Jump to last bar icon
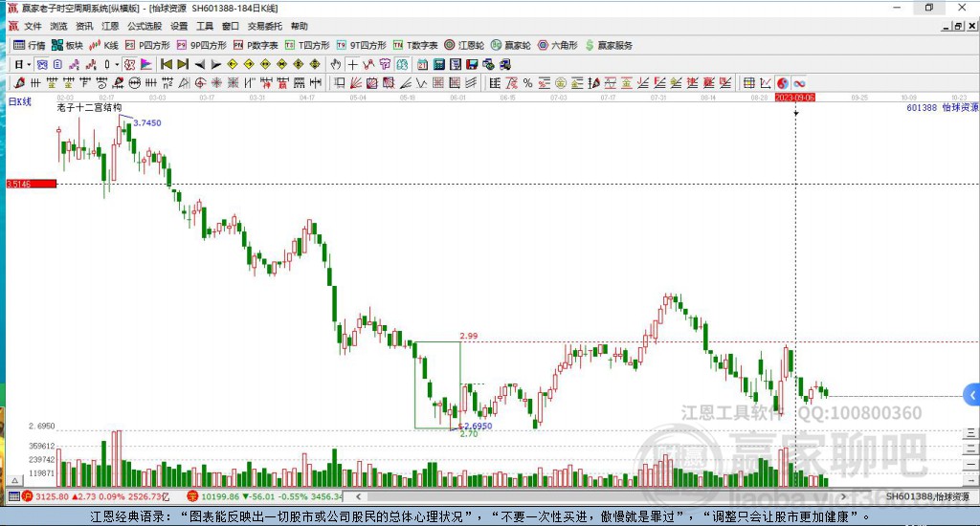This screenshot has height=526, width=980. [183, 64]
